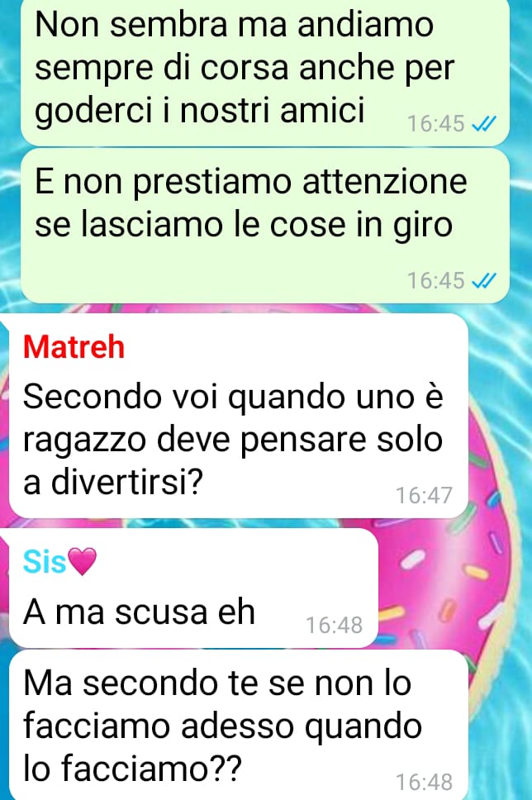
Task: Tap the blue read checkmarks on 'goderci i nostri amici' message
Action: [483, 123]
